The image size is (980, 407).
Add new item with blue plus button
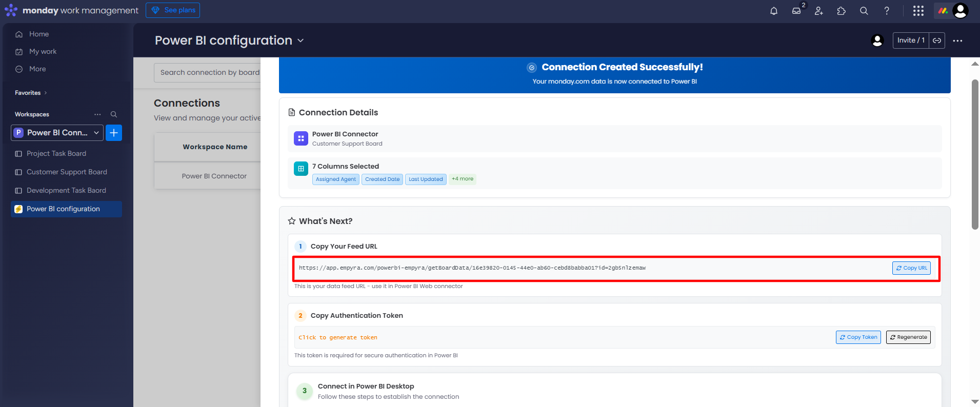point(114,133)
